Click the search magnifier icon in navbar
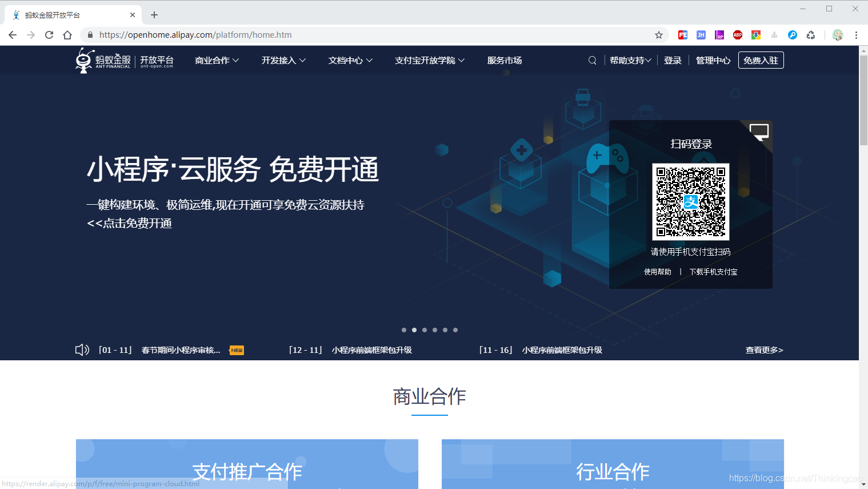This screenshot has height=489, width=868. click(593, 60)
